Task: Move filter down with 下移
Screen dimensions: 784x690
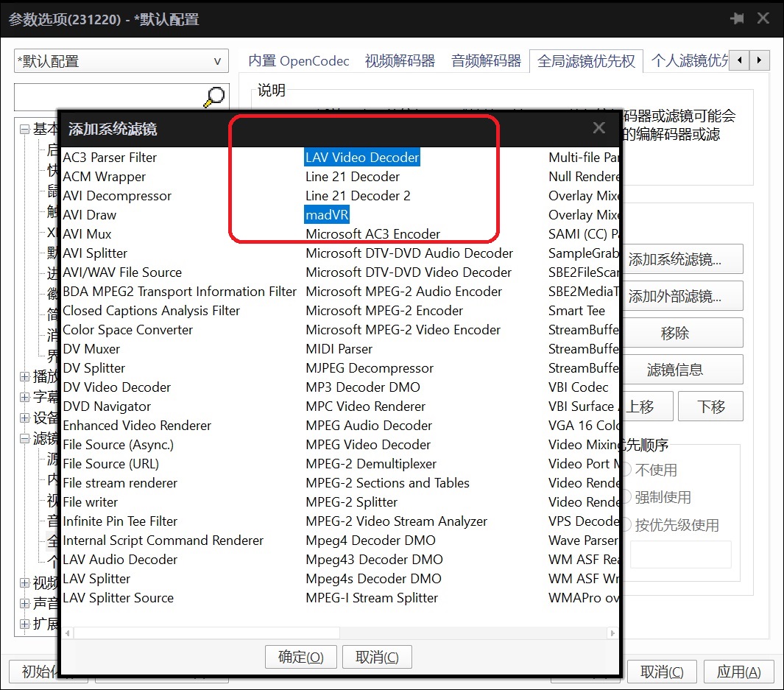Action: click(x=710, y=406)
